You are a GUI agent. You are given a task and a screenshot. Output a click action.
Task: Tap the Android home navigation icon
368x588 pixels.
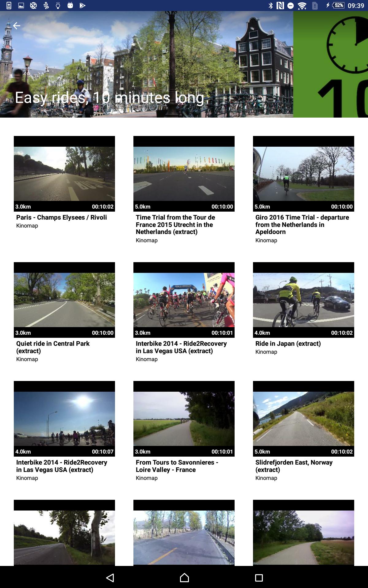coord(184,578)
